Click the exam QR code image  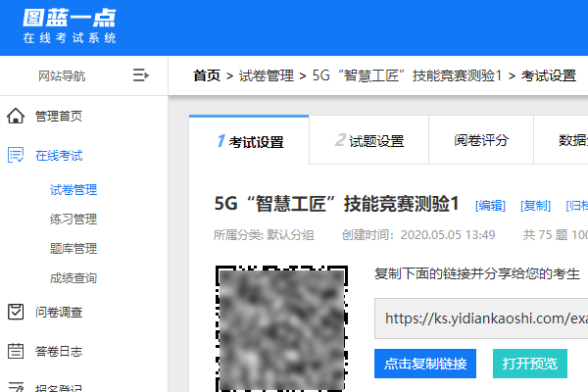[x=281, y=328]
